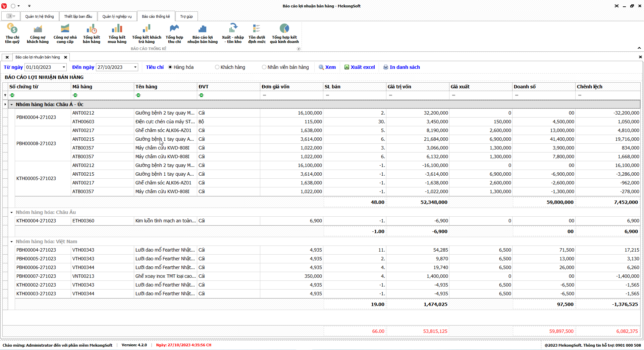
Task: Open Tổng hợp kết quả kinh doanh
Action: pyautogui.click(x=284, y=34)
